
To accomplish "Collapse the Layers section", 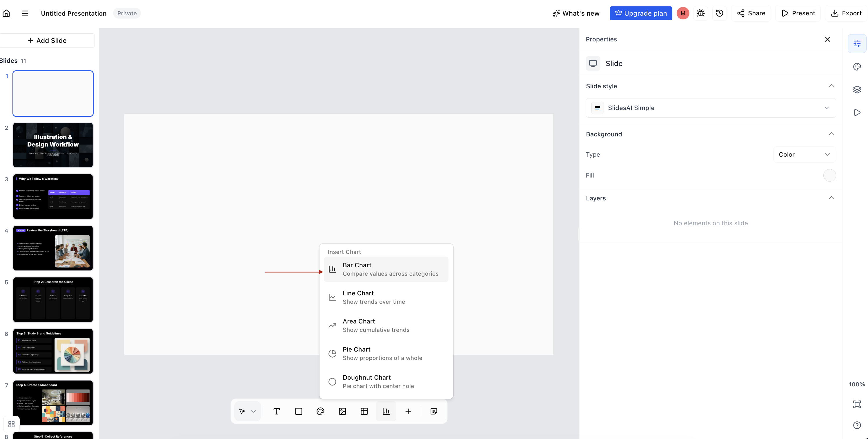I will pyautogui.click(x=831, y=198).
